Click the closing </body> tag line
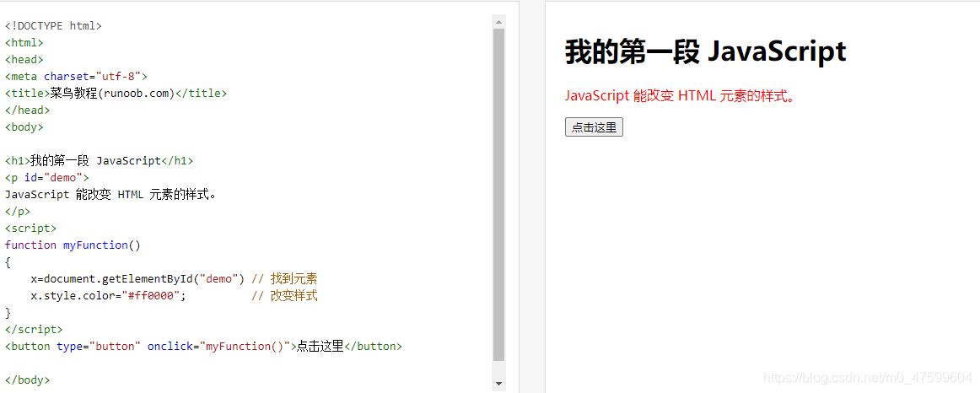980x393 pixels. pyautogui.click(x=28, y=380)
